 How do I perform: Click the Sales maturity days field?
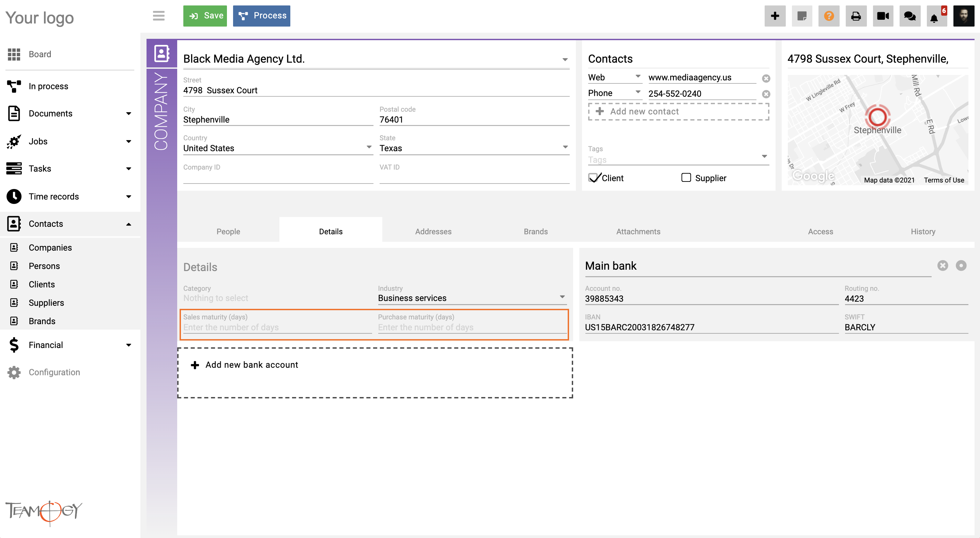click(277, 327)
